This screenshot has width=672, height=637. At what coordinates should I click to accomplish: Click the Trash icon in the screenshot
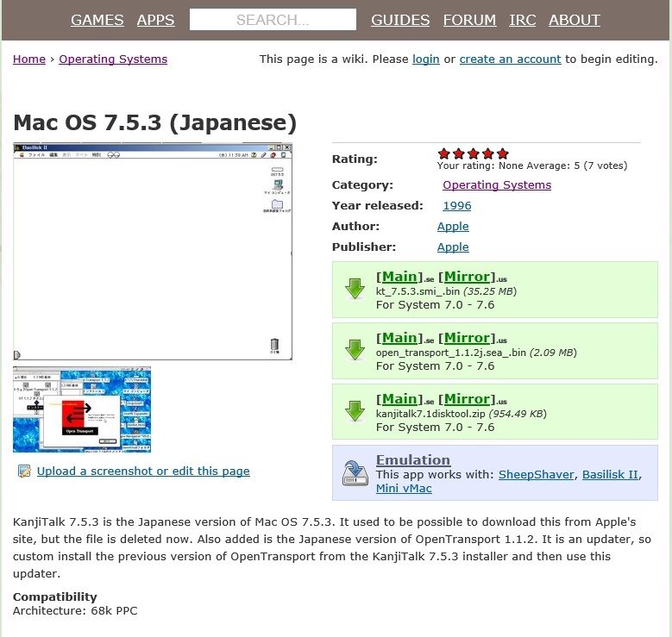click(x=274, y=345)
